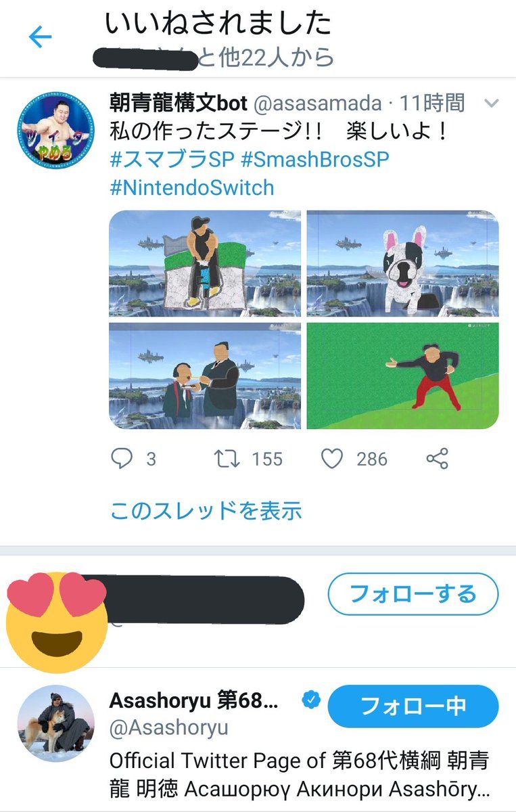
Task: Tap the back arrow icon
Action: 40,37
